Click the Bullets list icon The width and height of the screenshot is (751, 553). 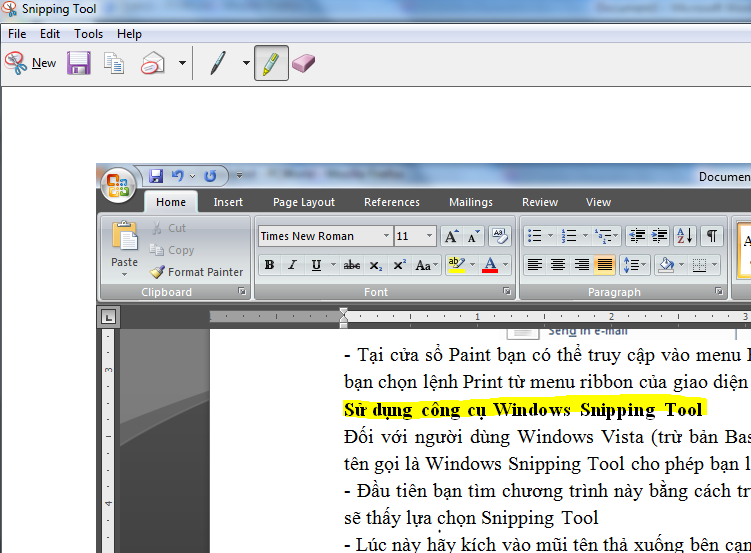pos(535,236)
